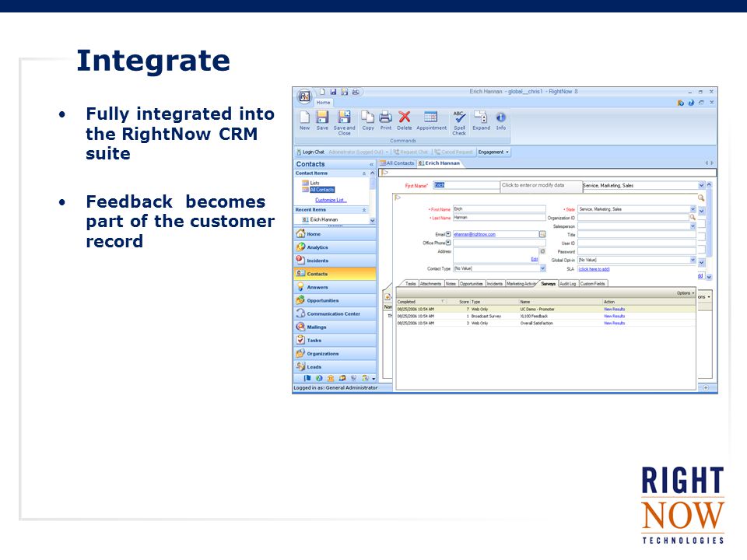Click quick-access new document icon
Image resolution: width=747 pixels, height=560 pixels.
tap(322, 92)
